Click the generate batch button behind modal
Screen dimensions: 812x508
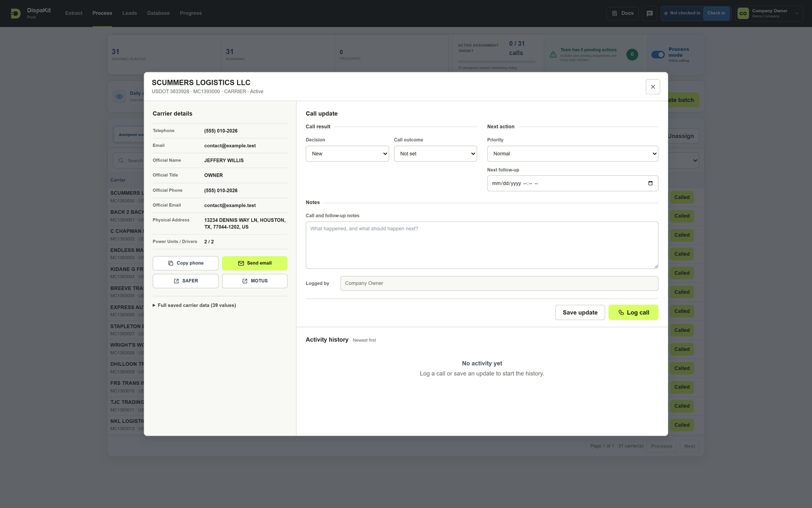click(683, 100)
